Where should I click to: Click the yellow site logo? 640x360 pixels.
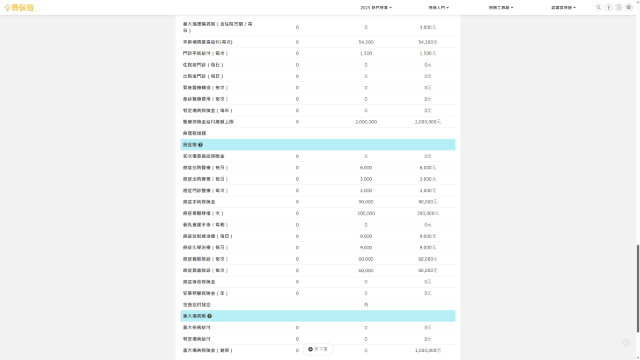[x=19, y=7]
